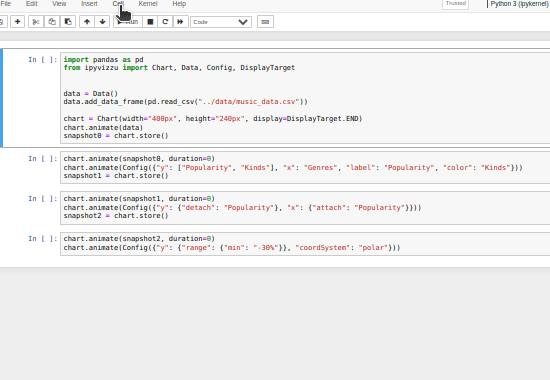Image resolution: width=550 pixels, height=380 pixels.
Task: Click the 'from ipyvizzu import' line
Action: click(179, 68)
